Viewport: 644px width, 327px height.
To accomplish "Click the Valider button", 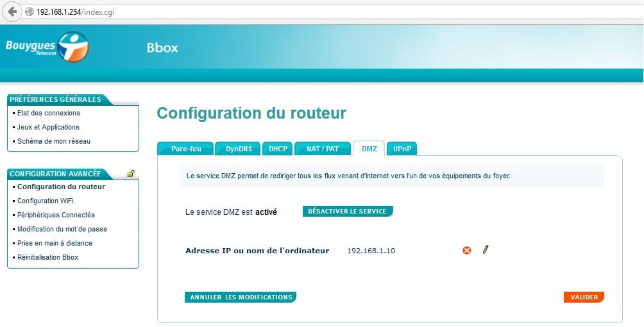I will 584,297.
